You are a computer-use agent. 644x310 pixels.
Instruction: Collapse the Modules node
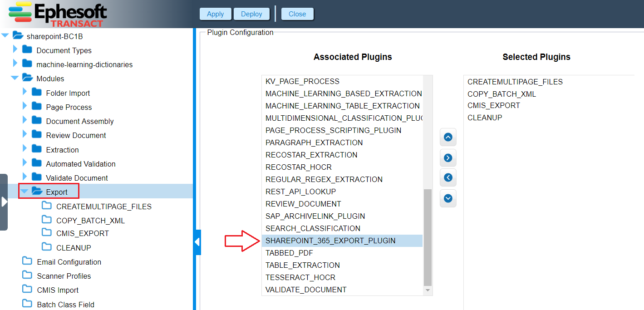[15, 78]
